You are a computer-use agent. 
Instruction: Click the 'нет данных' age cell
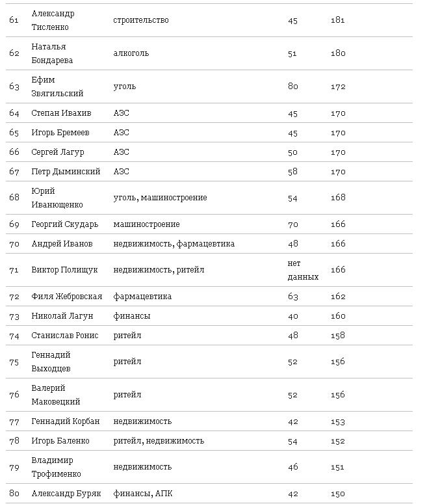303,270
